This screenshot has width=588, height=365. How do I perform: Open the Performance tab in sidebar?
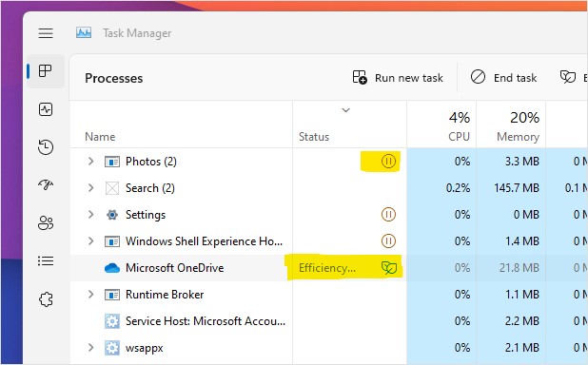(46, 109)
